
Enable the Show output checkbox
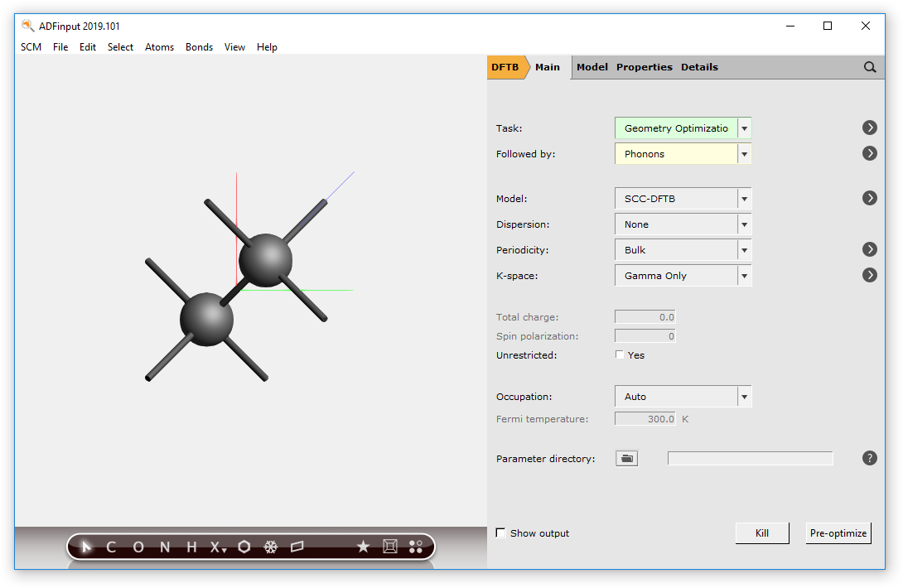coord(501,533)
